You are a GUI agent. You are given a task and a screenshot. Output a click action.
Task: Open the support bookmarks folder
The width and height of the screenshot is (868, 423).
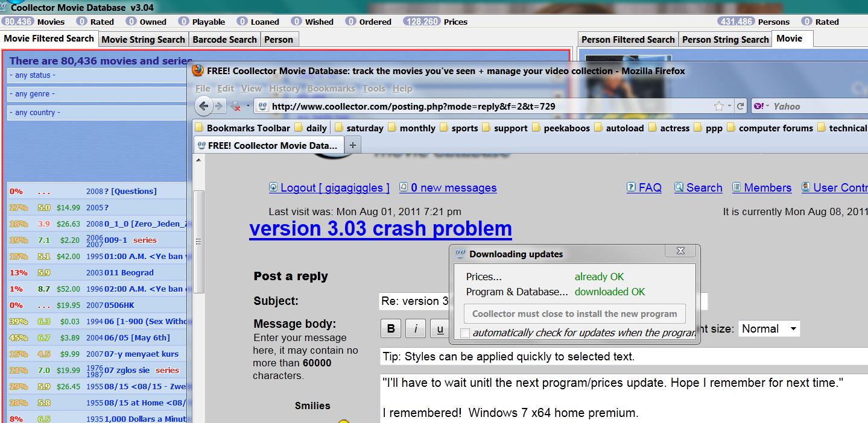coord(504,128)
